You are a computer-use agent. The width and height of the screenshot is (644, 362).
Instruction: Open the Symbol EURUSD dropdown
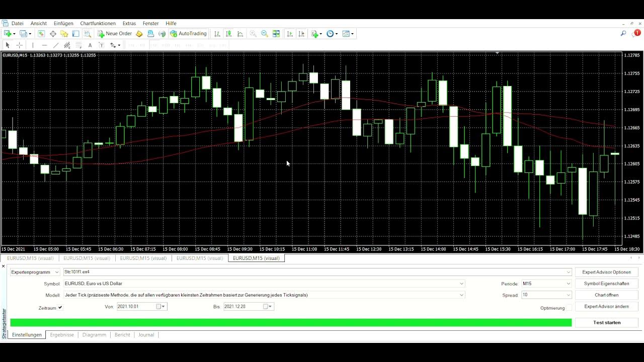click(x=462, y=284)
